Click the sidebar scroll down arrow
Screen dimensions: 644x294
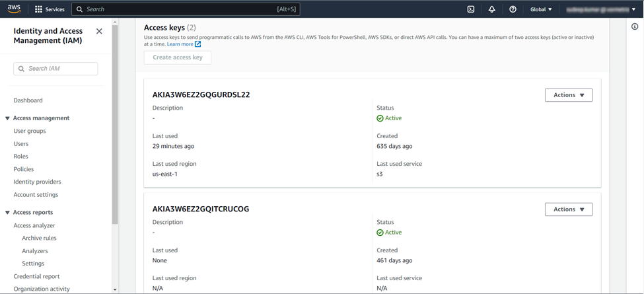point(115,289)
